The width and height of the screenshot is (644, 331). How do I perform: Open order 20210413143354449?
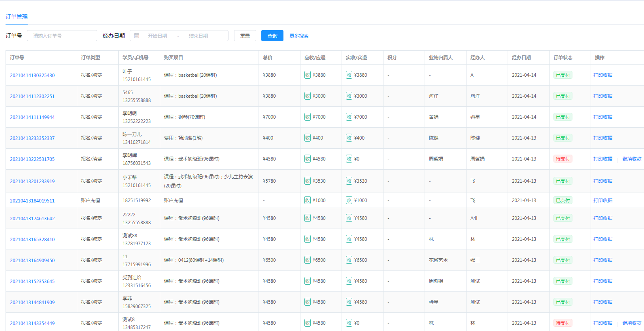[32, 323]
